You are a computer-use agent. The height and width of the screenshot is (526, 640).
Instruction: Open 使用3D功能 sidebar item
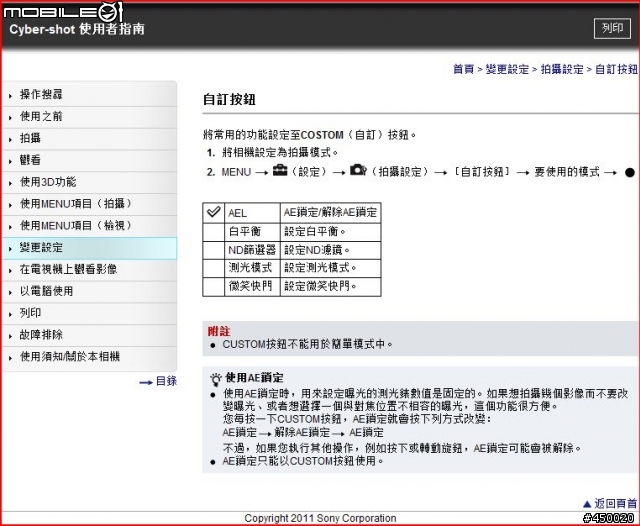90,182
